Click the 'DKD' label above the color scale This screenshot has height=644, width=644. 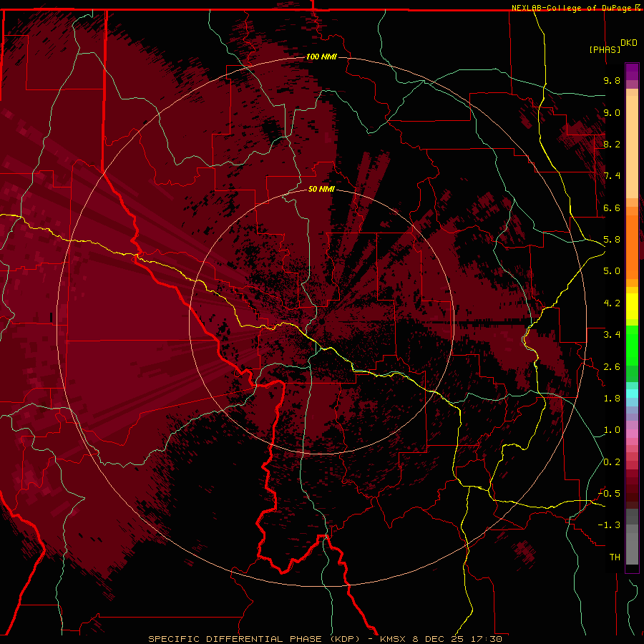pos(628,42)
